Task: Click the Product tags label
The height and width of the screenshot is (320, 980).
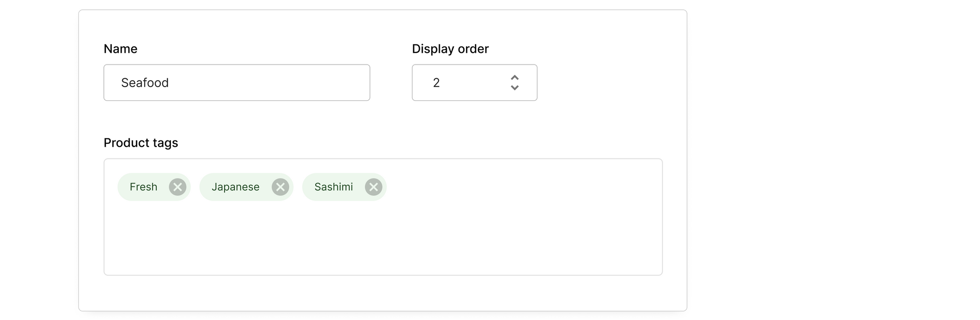Action: [141, 143]
